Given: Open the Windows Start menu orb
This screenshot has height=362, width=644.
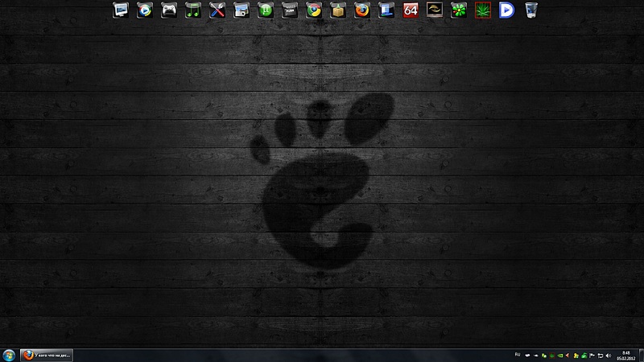Looking at the screenshot, I should click(x=9, y=355).
